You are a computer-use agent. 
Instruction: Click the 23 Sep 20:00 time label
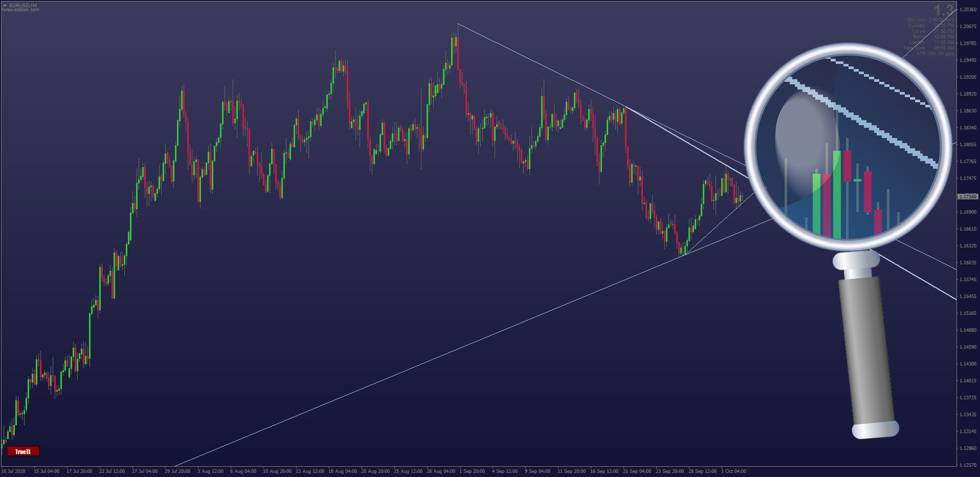pos(670,471)
